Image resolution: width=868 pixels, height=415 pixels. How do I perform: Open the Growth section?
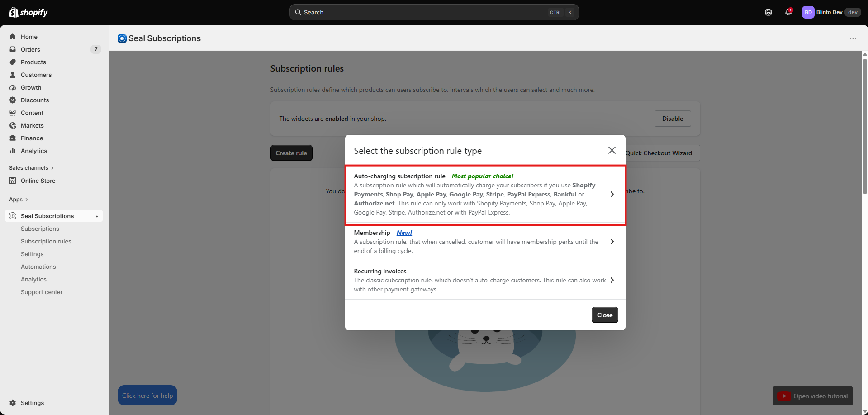point(31,87)
